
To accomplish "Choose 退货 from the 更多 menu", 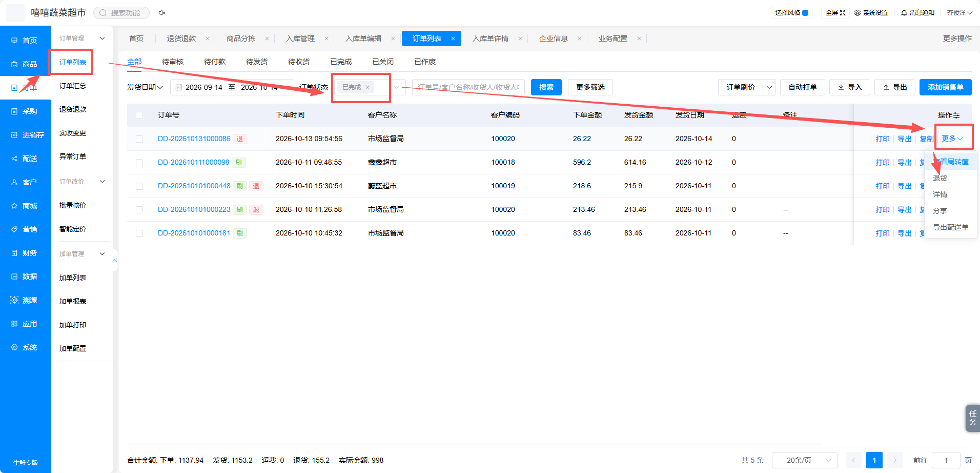I will click(x=940, y=178).
